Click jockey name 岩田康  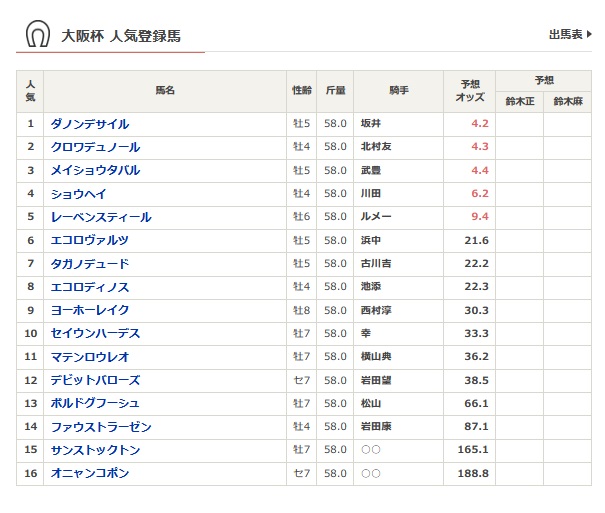point(376,427)
